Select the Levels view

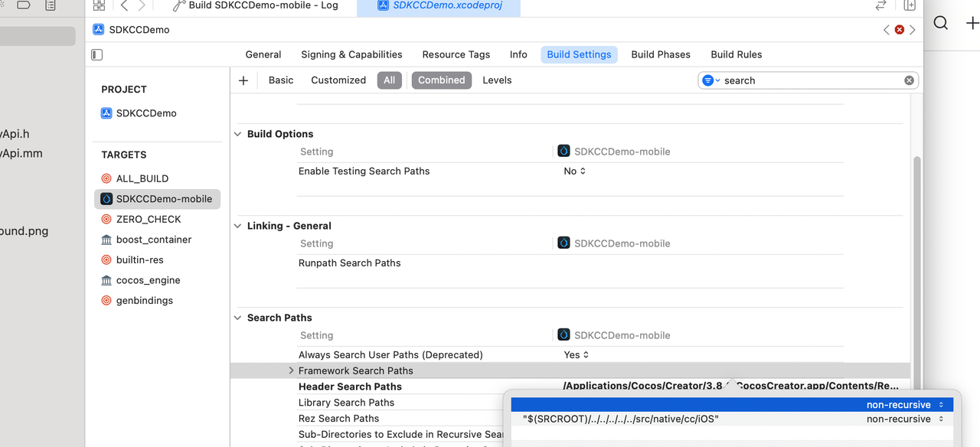click(x=497, y=80)
